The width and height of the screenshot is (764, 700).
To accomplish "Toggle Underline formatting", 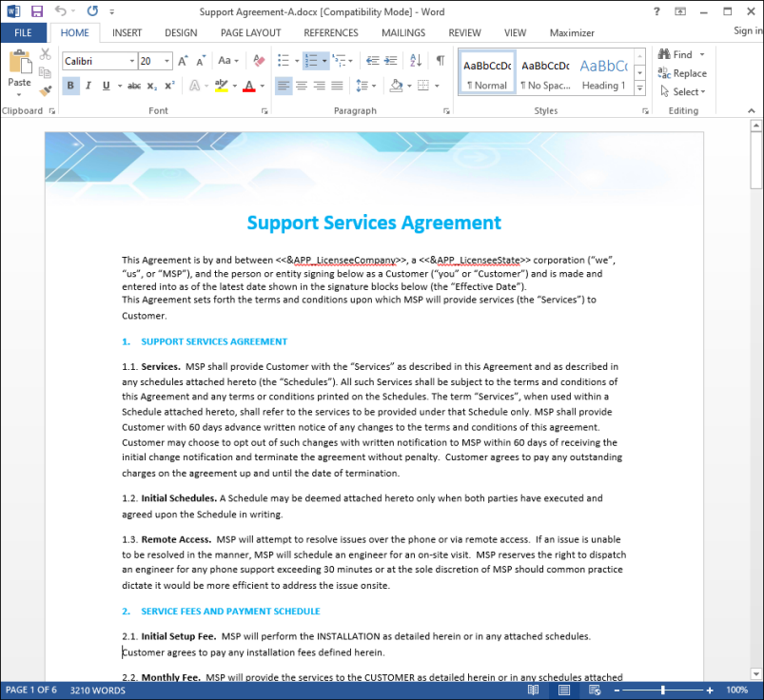I will 107,86.
